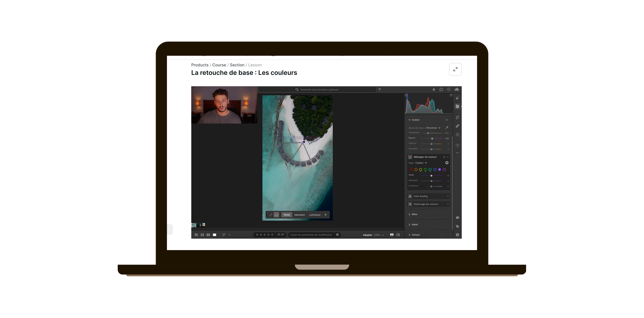Expand the Effets panel
Screen dimensions: 644x318
coord(414,214)
